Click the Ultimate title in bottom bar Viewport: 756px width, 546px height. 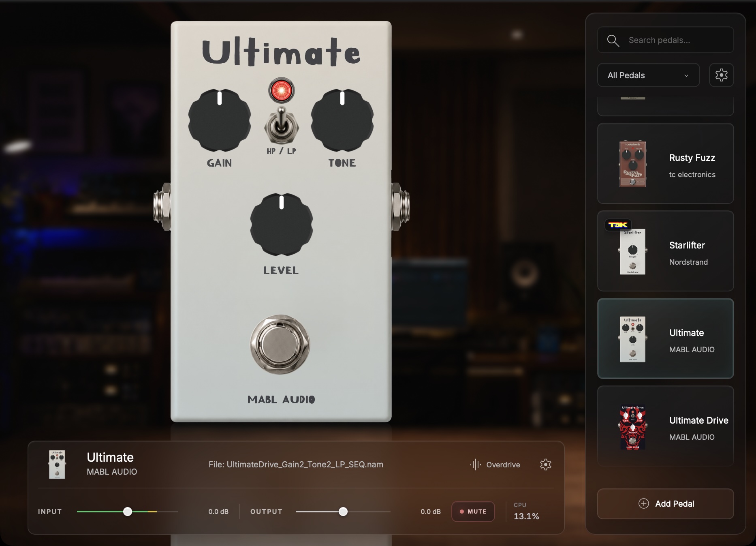coord(110,457)
